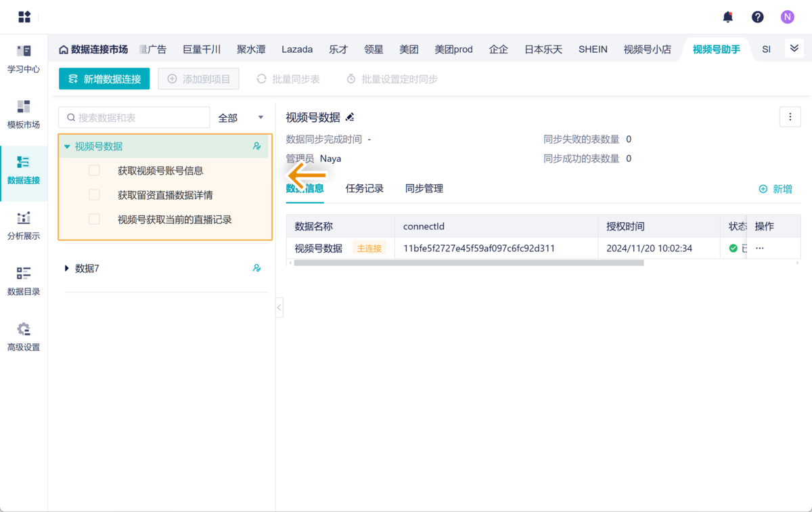The width and height of the screenshot is (812, 512).
Task: Click the 新增 link above the table
Action: click(x=776, y=188)
